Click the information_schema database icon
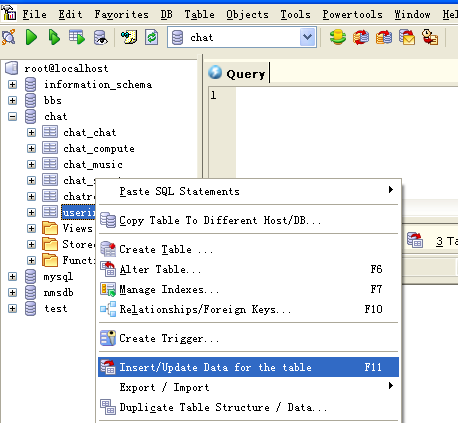Screen dimensions: 458x424 click(30, 84)
